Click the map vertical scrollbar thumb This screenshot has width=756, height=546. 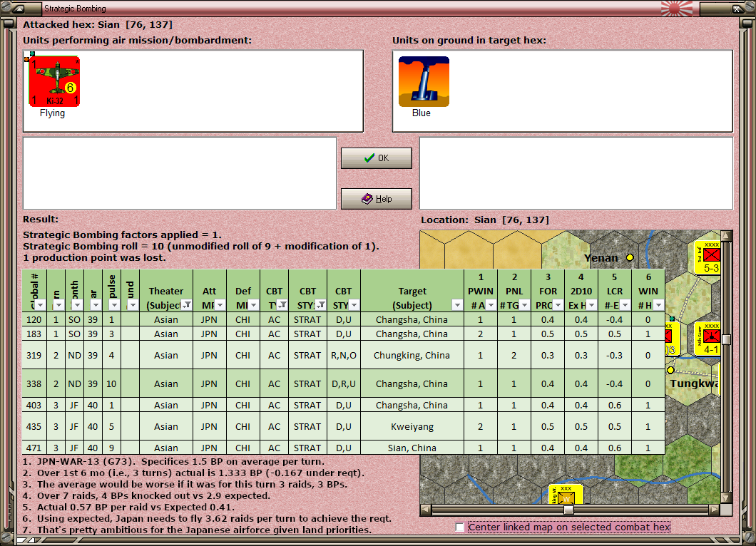click(727, 339)
